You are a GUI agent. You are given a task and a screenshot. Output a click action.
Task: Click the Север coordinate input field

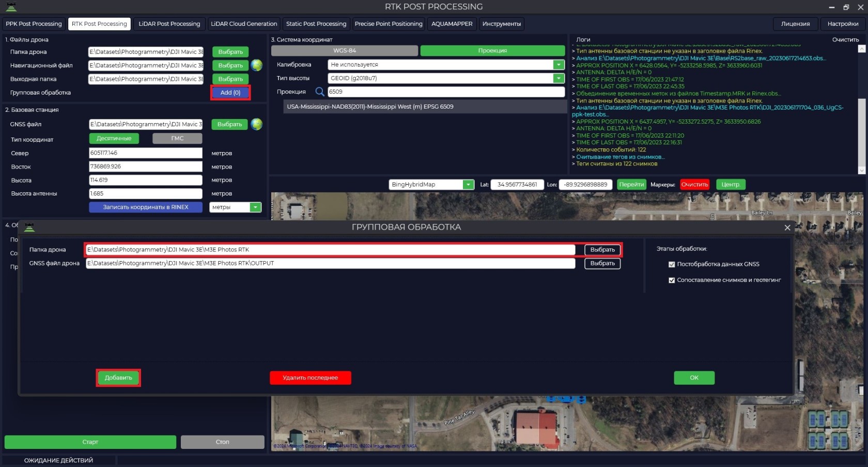click(x=146, y=153)
